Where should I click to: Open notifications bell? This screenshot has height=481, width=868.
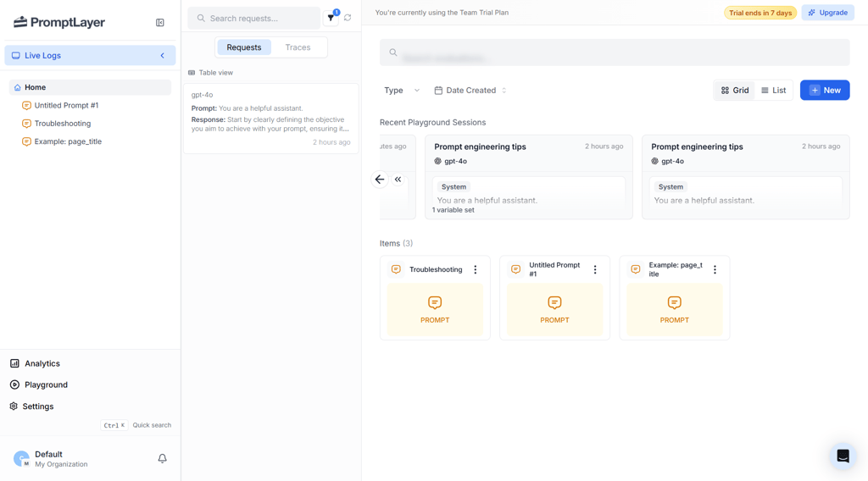162,458
